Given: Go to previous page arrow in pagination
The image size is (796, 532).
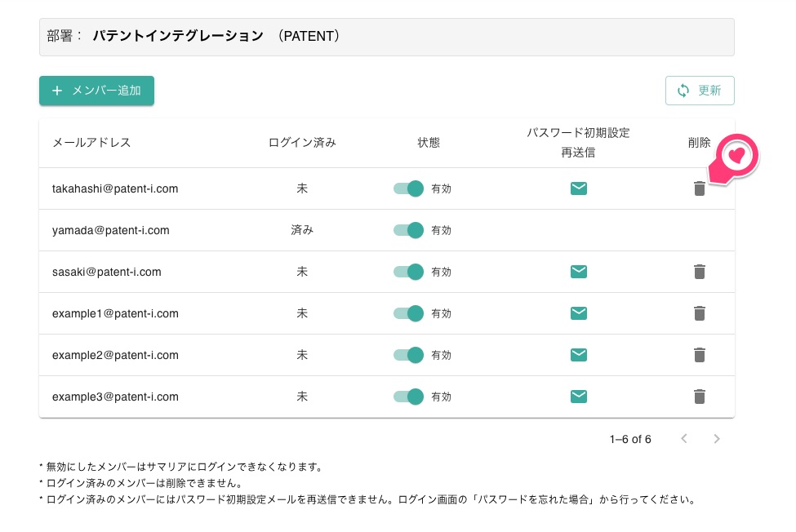Looking at the screenshot, I should pos(684,439).
